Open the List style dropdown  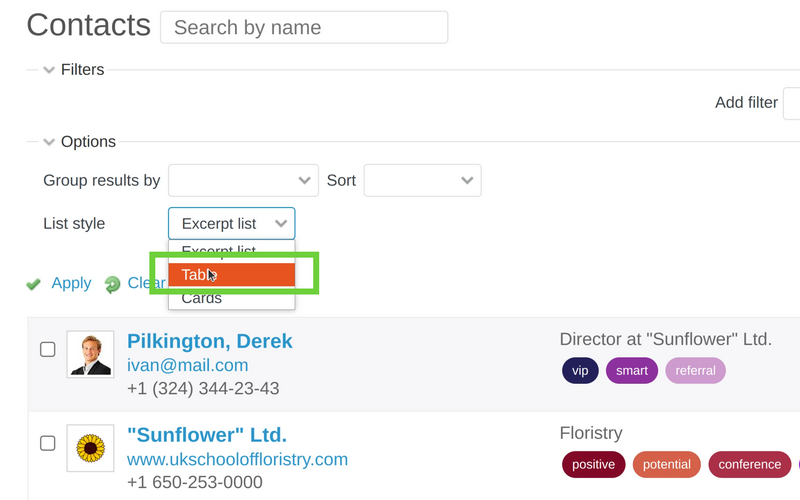[x=231, y=224]
